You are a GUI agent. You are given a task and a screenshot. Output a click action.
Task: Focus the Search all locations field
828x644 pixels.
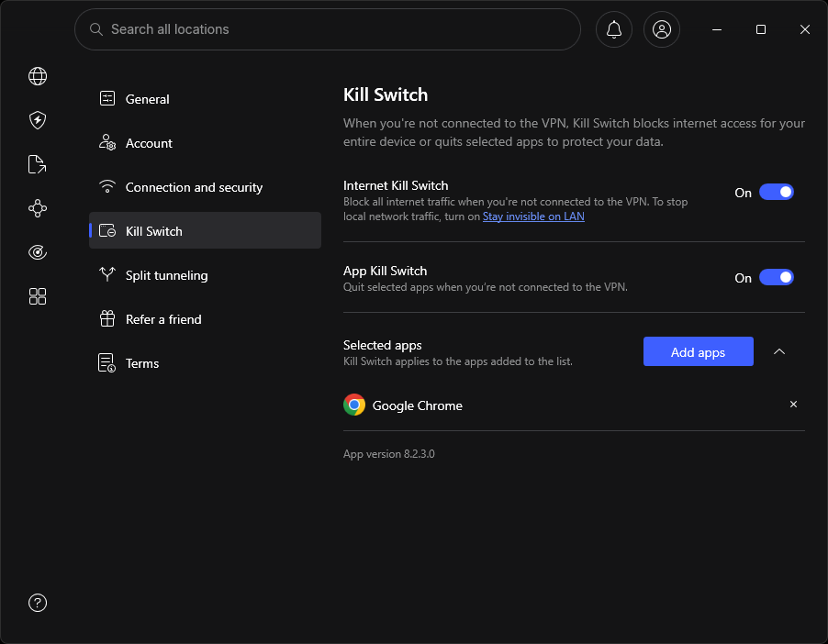point(328,29)
